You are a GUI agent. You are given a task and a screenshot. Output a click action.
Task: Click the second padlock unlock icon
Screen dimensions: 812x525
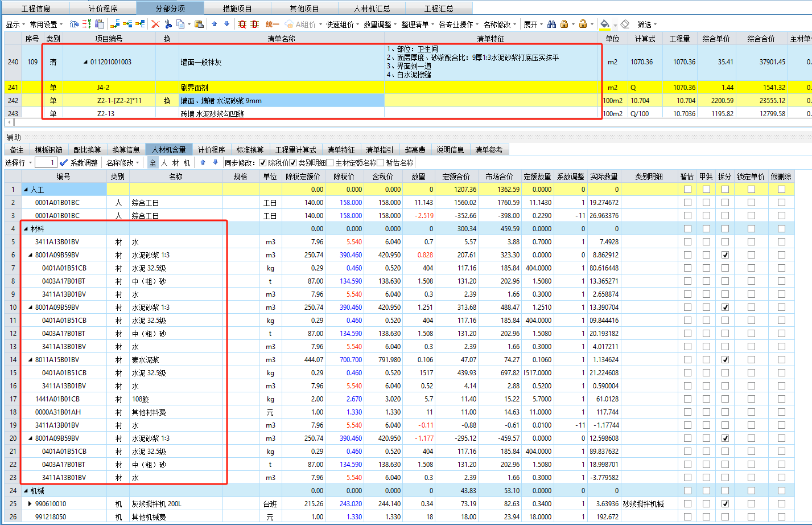coord(583,24)
